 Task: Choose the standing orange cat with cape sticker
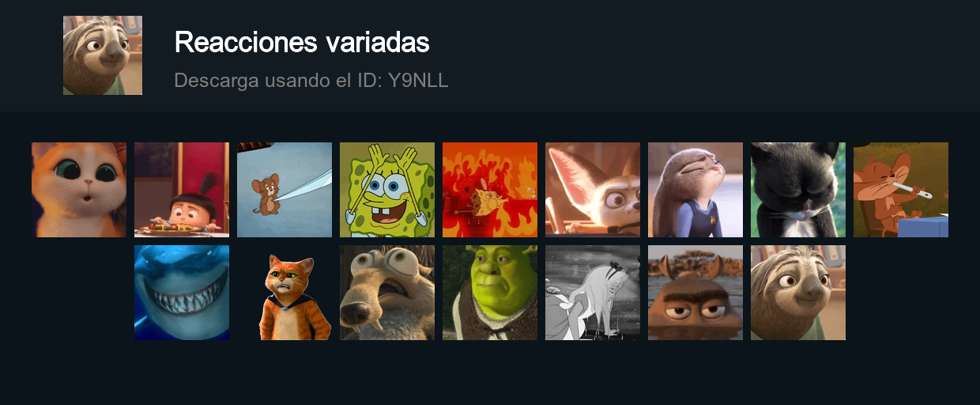coord(285,293)
